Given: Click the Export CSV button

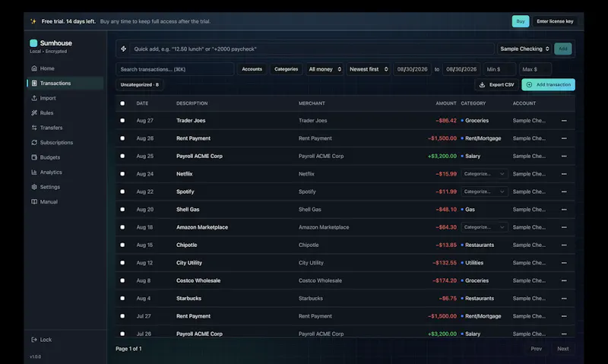Looking at the screenshot, I should (x=497, y=84).
